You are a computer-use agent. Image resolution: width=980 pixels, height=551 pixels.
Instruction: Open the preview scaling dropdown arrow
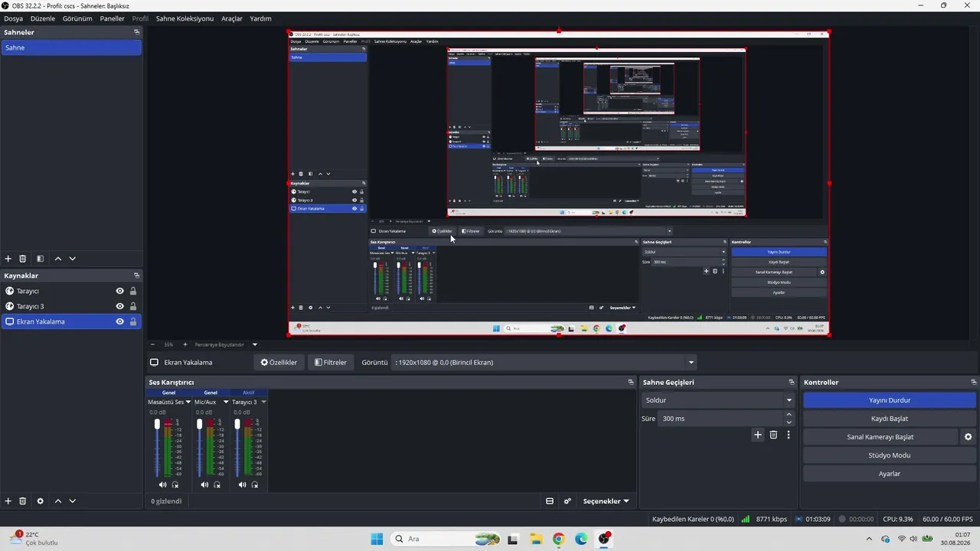pos(255,344)
